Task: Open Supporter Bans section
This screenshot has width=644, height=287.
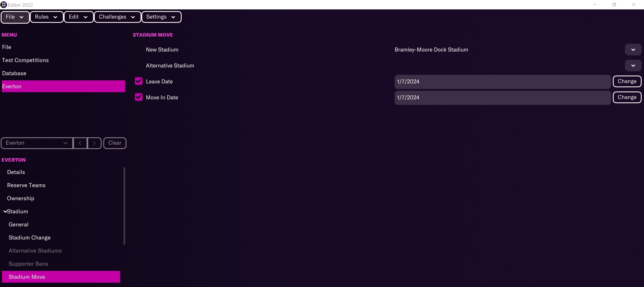Action: pos(61,264)
